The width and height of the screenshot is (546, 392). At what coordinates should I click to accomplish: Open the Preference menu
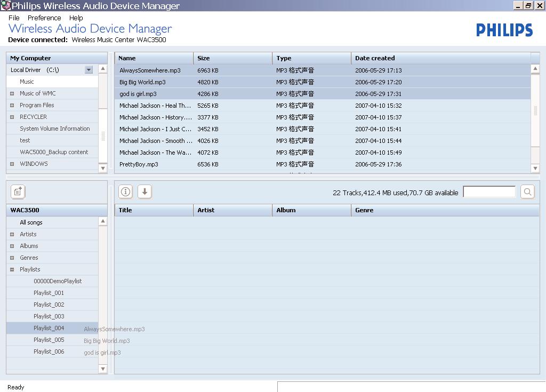[x=44, y=18]
